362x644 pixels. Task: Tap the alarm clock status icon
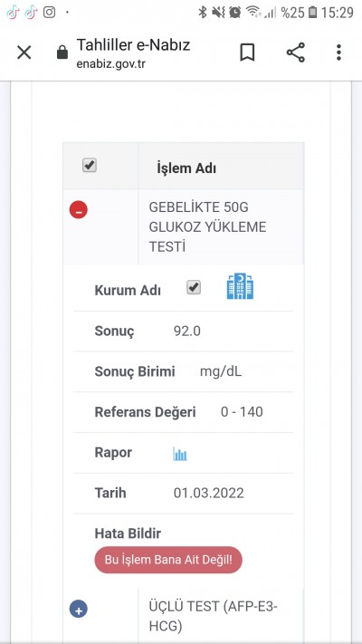[x=234, y=13]
